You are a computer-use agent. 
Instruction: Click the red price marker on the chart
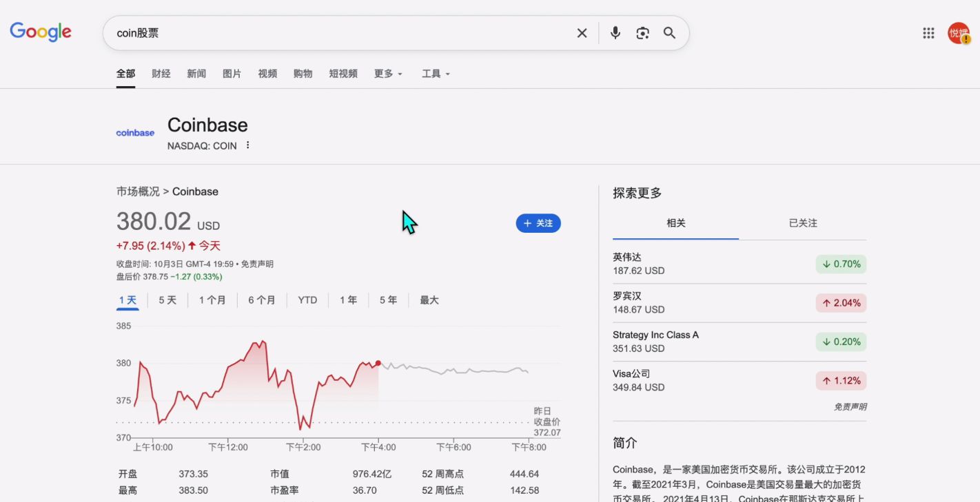378,362
